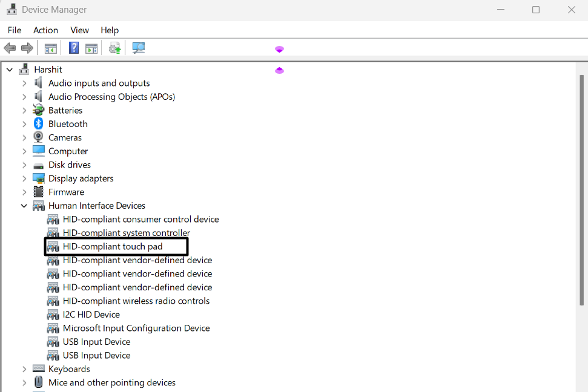
Task: Click the Cameras category icon
Action: pos(39,137)
